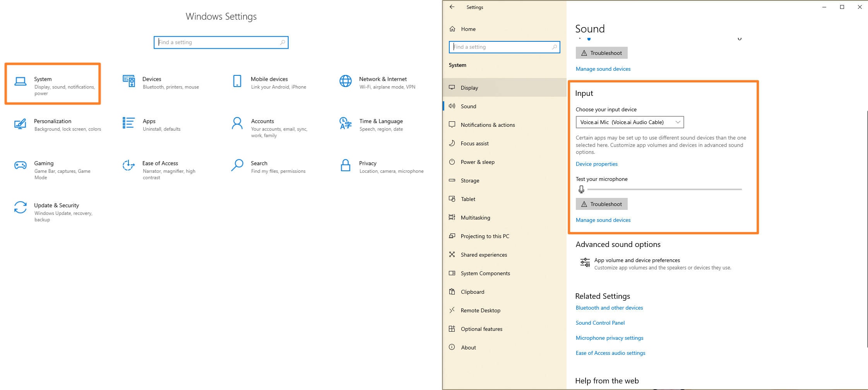The image size is (868, 390).
Task: Click Manage sound devices above Input section
Action: point(603,69)
